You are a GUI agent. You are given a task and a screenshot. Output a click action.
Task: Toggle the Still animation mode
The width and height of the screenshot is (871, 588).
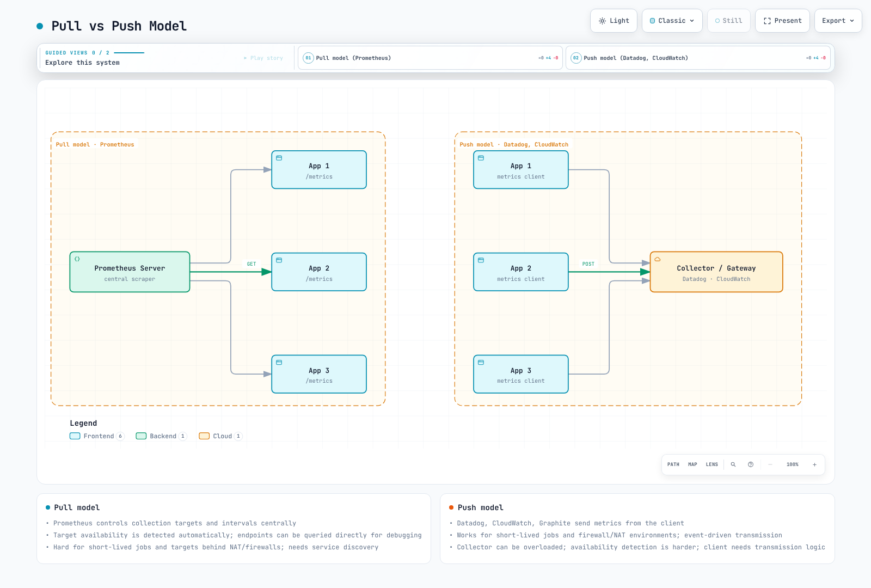pos(728,21)
